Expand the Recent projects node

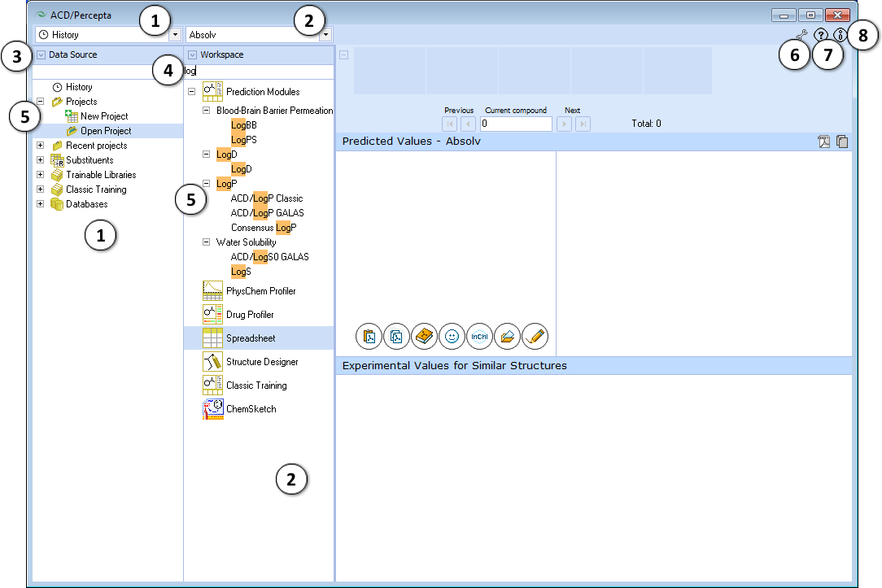[41, 146]
